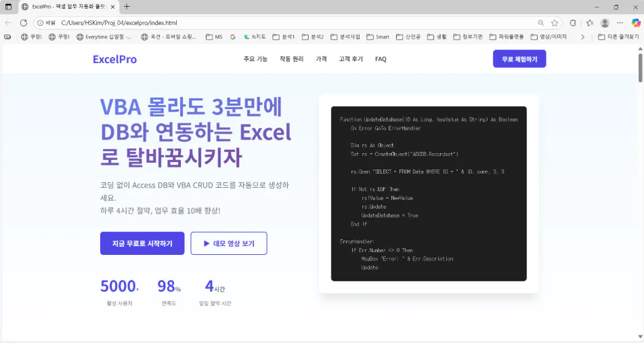Go back with the browser back arrow

tap(9, 22)
